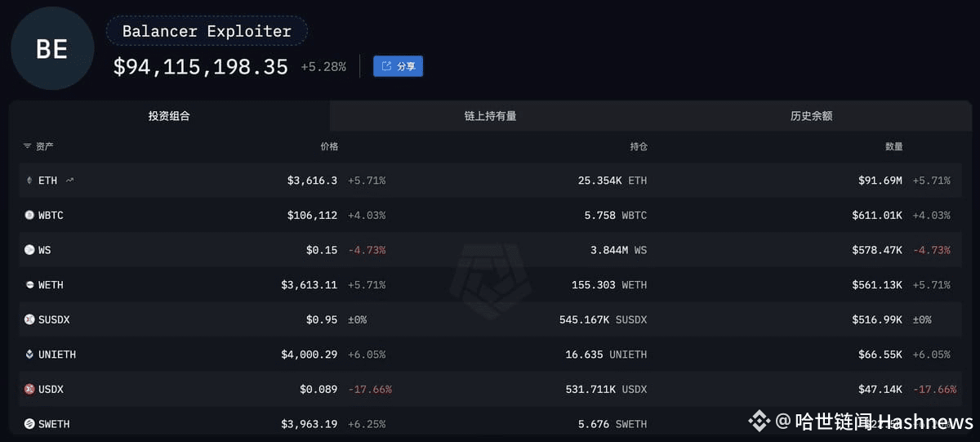Open the 资产 filter icon
Screen dimensions: 980x442
27,146
